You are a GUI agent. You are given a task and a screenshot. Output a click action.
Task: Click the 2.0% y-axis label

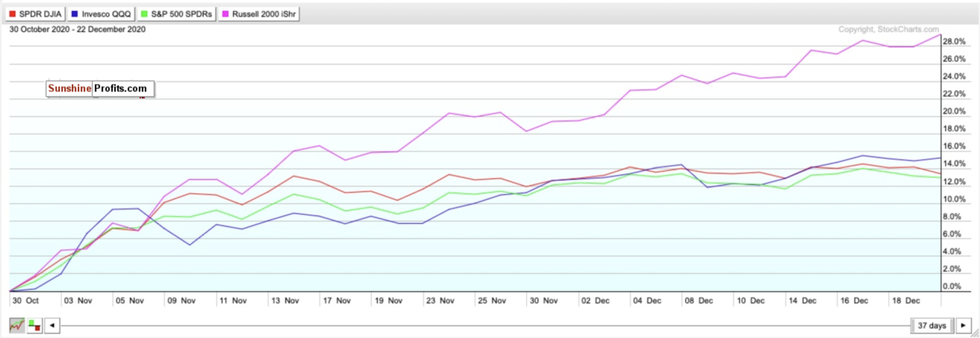pyautogui.click(x=952, y=269)
